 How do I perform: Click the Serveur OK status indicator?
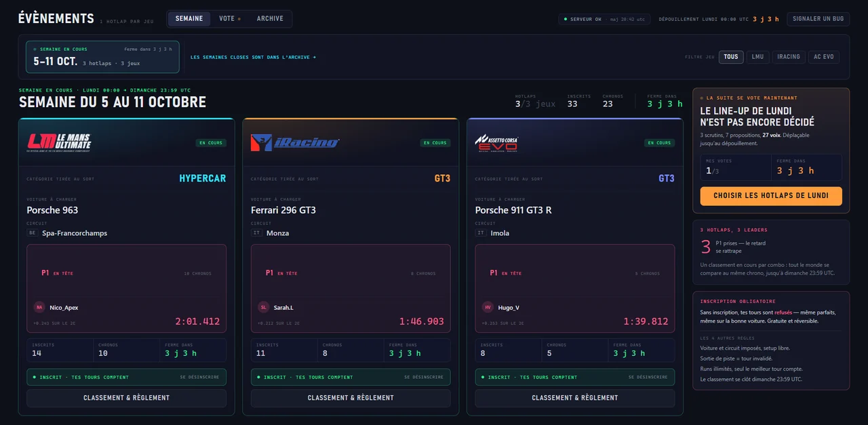[604, 19]
